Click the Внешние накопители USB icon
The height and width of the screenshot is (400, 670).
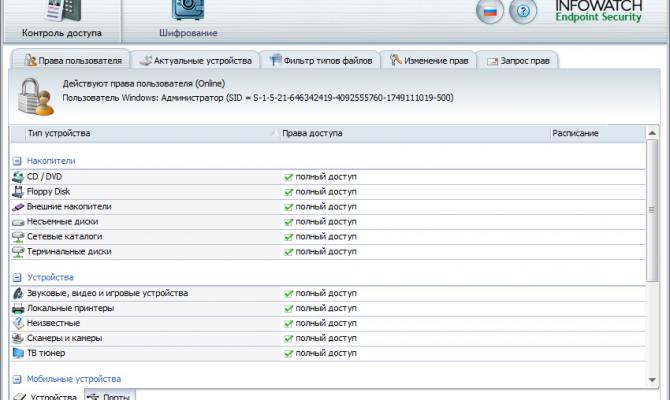18,207
